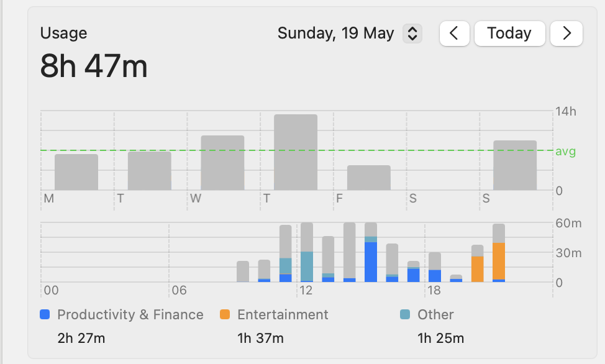Click the green avg line label
Screen dimensions: 605x364
click(x=565, y=151)
